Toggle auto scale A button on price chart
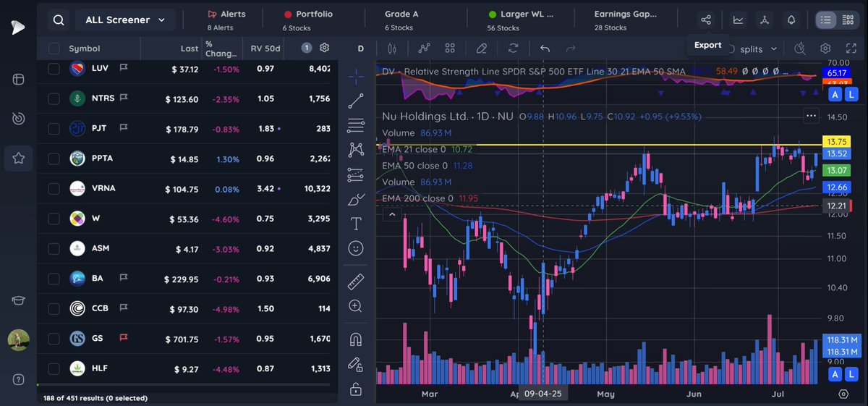This screenshot has height=406, width=868. pos(835,374)
